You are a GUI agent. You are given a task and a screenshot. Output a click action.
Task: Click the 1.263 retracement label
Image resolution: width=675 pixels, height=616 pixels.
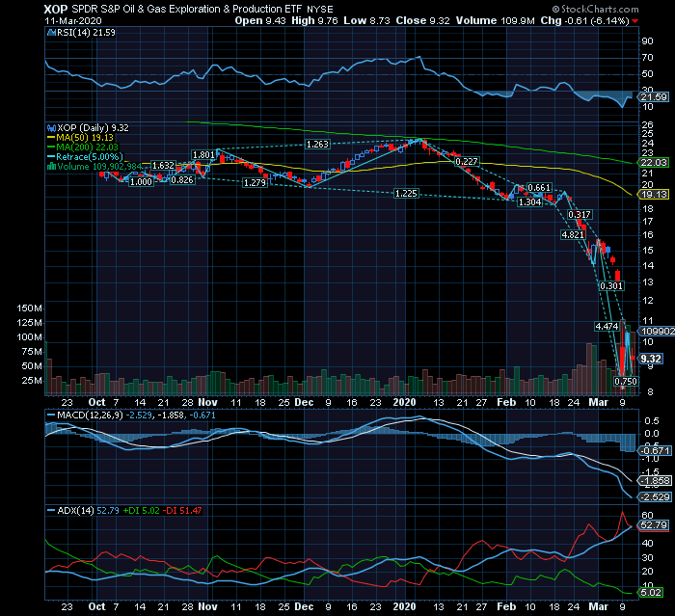click(x=317, y=145)
